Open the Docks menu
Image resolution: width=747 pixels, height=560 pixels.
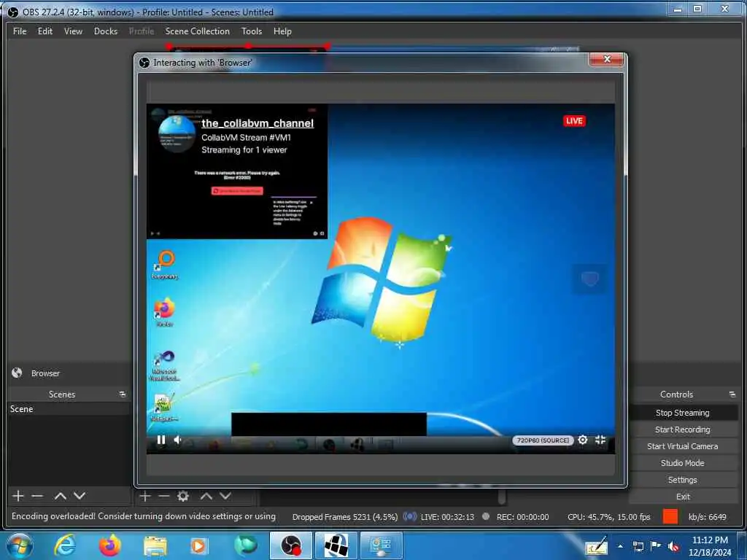pyautogui.click(x=106, y=31)
